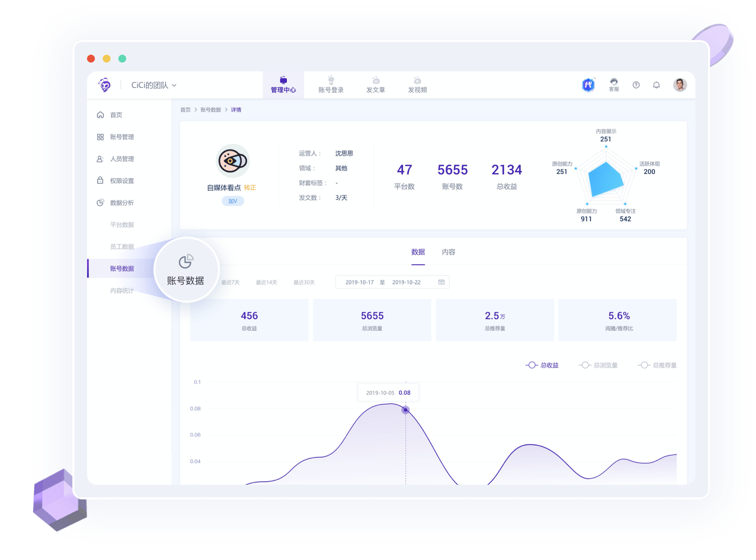Select the 最近7天 range filter
The height and width of the screenshot is (560, 756).
point(230,282)
